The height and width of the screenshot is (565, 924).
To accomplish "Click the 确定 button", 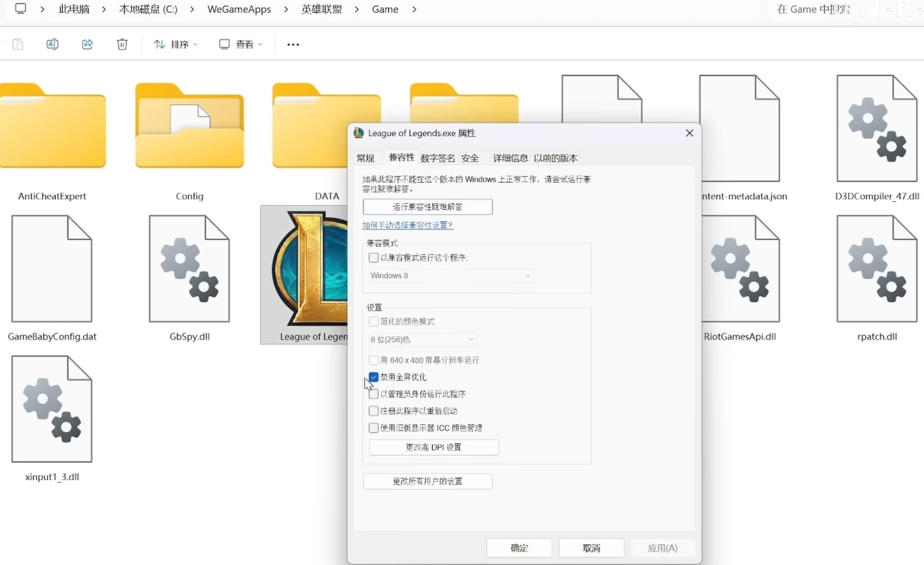I will pyautogui.click(x=519, y=548).
